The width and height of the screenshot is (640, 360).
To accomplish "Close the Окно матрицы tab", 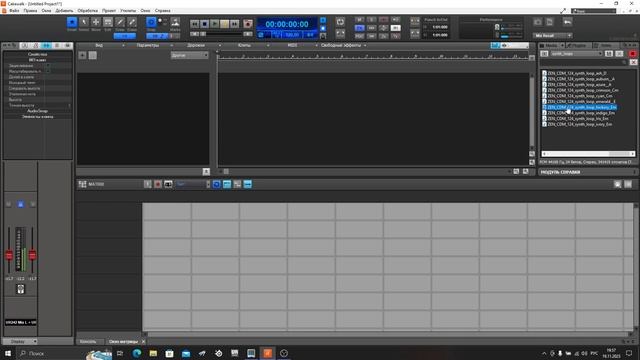I will [x=143, y=342].
